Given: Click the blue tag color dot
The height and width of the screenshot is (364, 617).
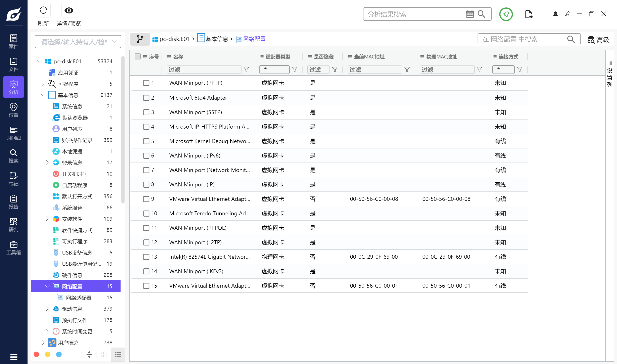Looking at the screenshot, I should [59, 354].
